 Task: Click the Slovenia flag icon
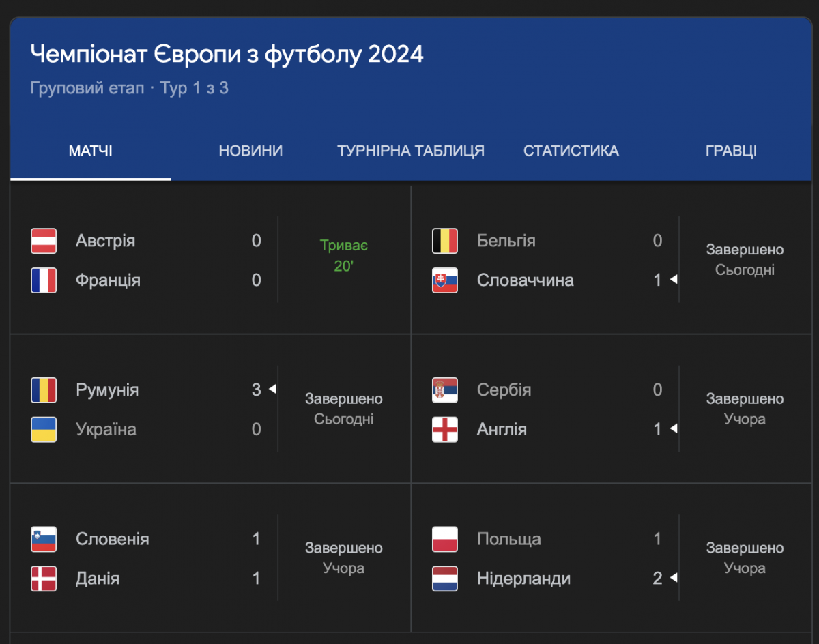pos(44,539)
